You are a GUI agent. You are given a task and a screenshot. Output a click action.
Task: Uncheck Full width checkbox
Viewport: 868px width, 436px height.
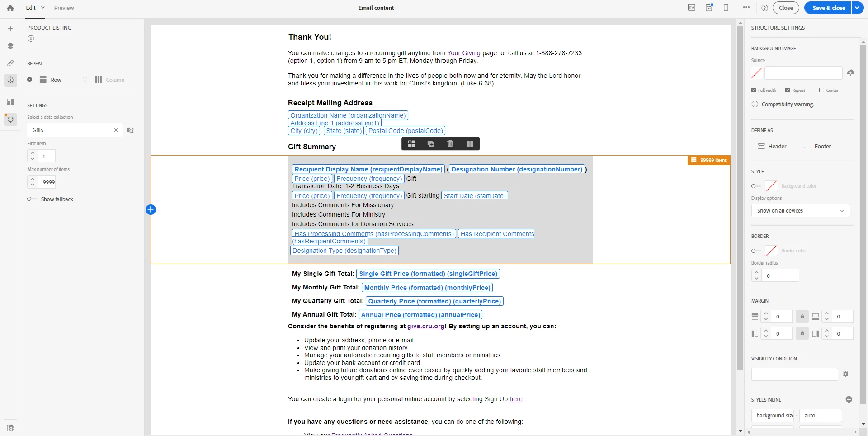pyautogui.click(x=754, y=90)
